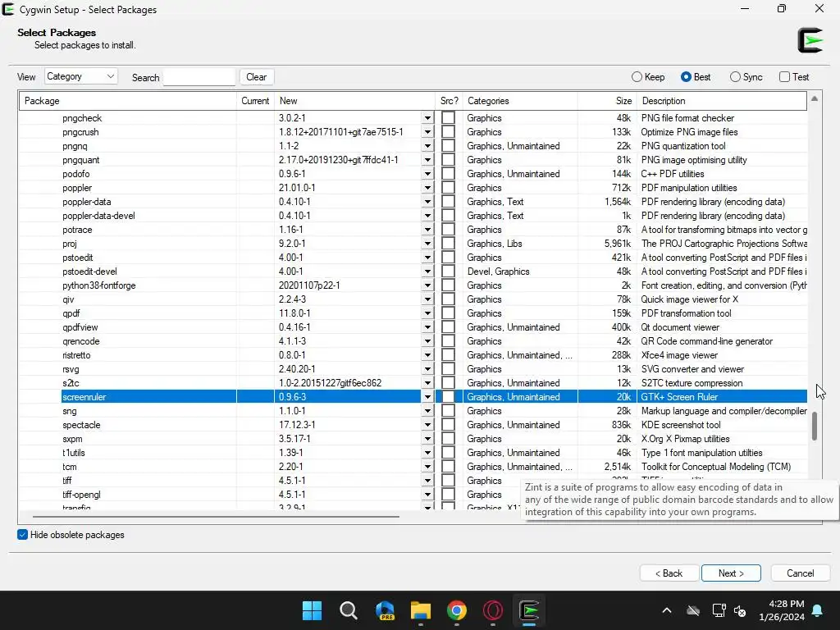Click version 0.4.10-1 for poppler-data-devel
840x630 pixels.
click(x=294, y=216)
